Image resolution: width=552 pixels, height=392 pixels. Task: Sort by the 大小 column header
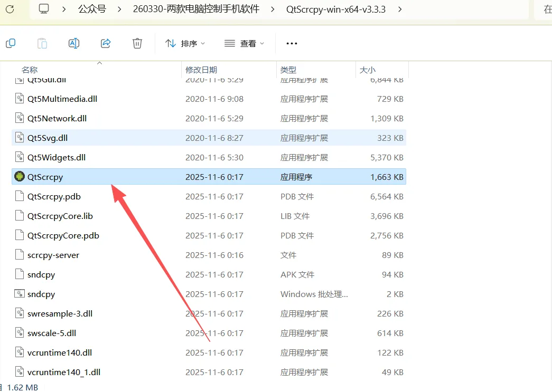click(x=368, y=70)
